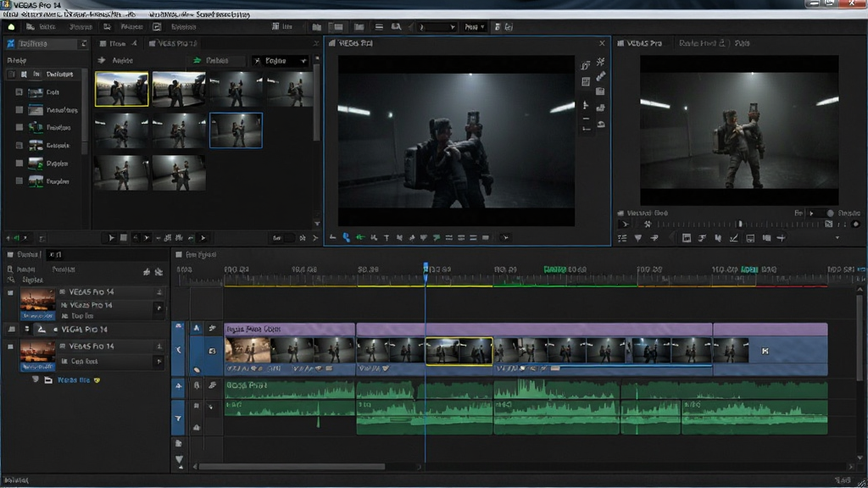Click the round toggle switch below the right preview

pyautogui.click(x=830, y=213)
